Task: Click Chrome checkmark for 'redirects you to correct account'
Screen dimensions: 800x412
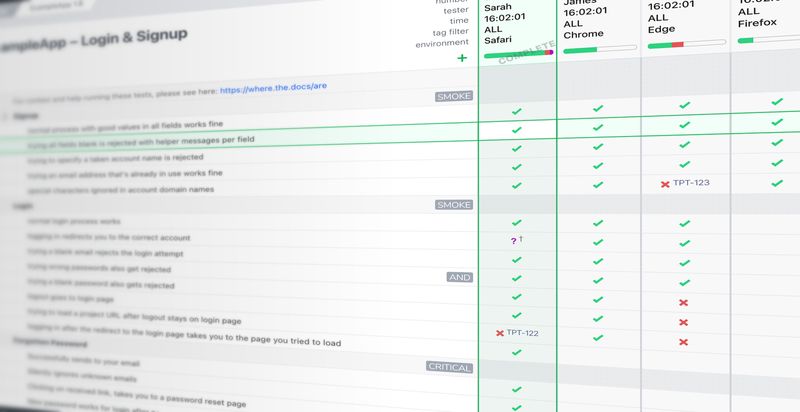Action: (598, 242)
